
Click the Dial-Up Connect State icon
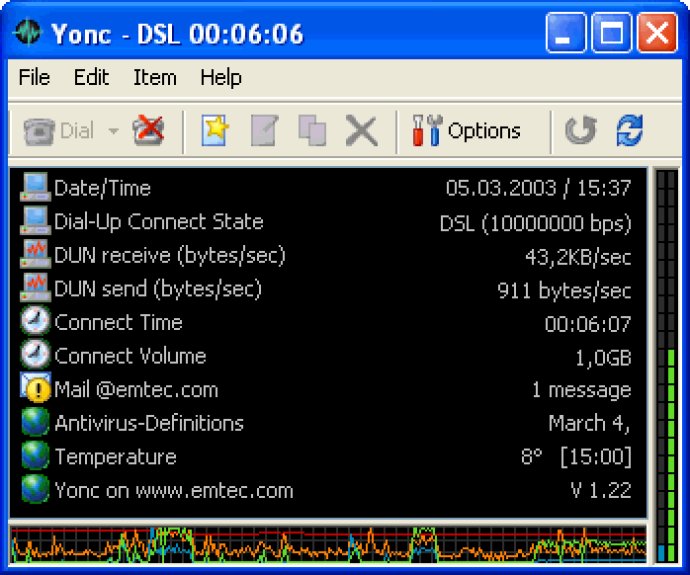[x=35, y=221]
